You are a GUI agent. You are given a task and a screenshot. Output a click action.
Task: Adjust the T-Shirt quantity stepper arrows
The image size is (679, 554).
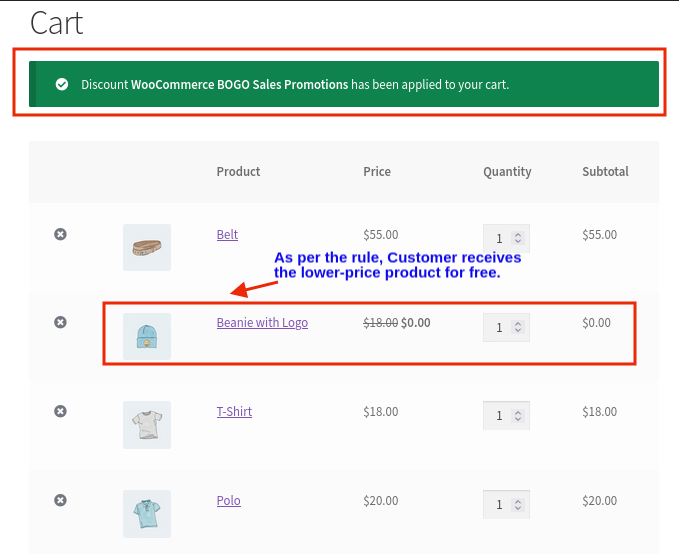(x=518, y=416)
